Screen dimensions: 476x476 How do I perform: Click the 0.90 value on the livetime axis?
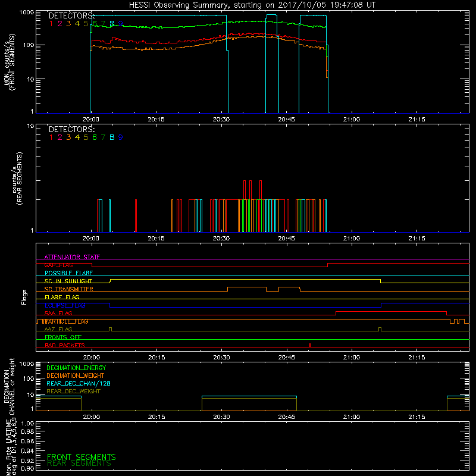pos(27,468)
